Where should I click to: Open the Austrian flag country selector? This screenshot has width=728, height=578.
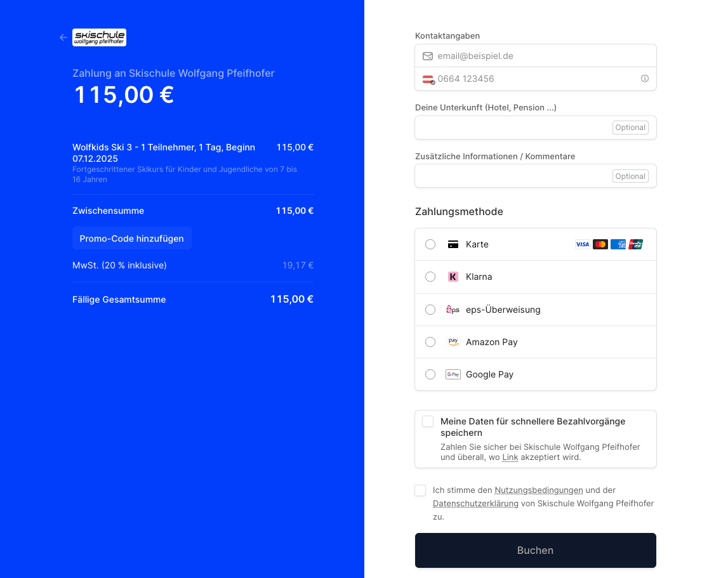pos(428,79)
